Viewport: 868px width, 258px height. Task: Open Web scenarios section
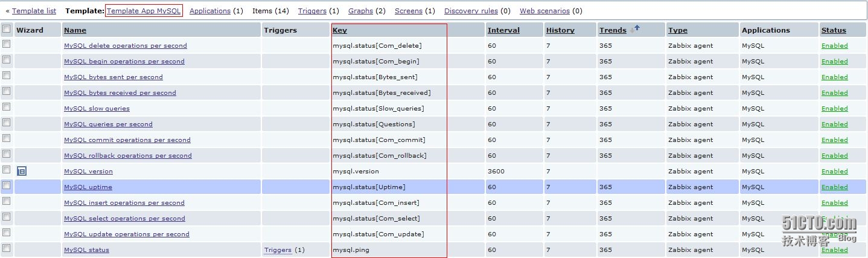(544, 11)
